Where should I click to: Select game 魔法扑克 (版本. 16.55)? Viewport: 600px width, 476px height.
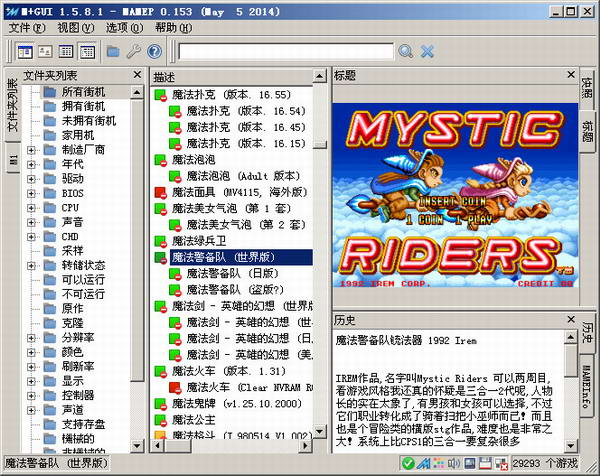pos(231,95)
